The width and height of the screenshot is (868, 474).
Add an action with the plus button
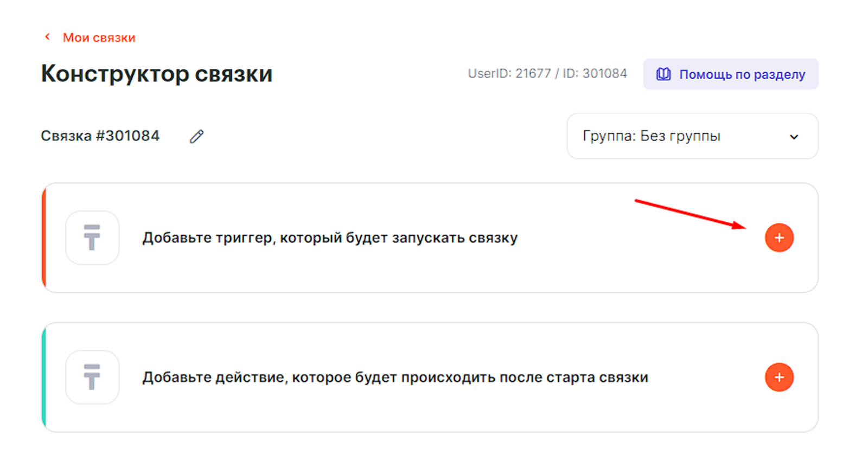[x=779, y=377]
